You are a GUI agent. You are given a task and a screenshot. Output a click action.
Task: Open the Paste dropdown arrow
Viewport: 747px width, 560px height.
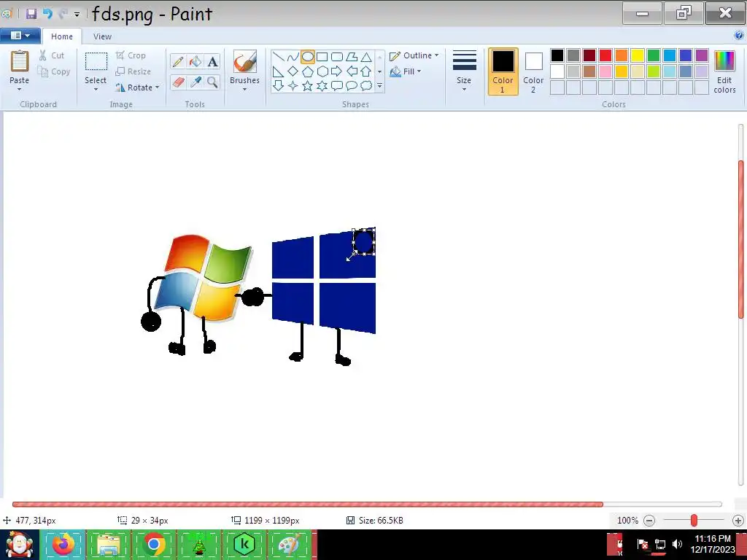(x=20, y=89)
